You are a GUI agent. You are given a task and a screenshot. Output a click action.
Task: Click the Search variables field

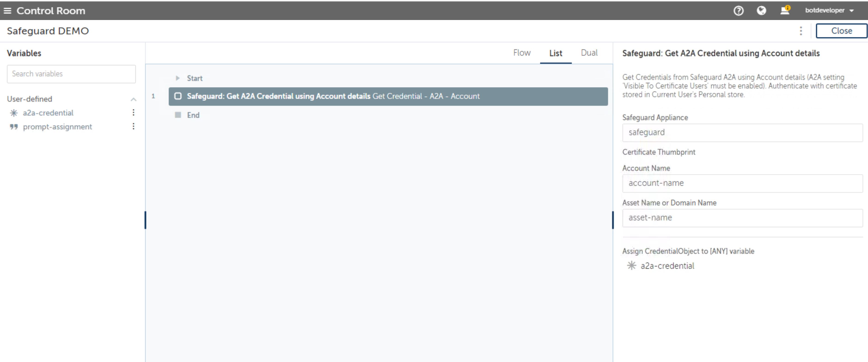point(71,74)
